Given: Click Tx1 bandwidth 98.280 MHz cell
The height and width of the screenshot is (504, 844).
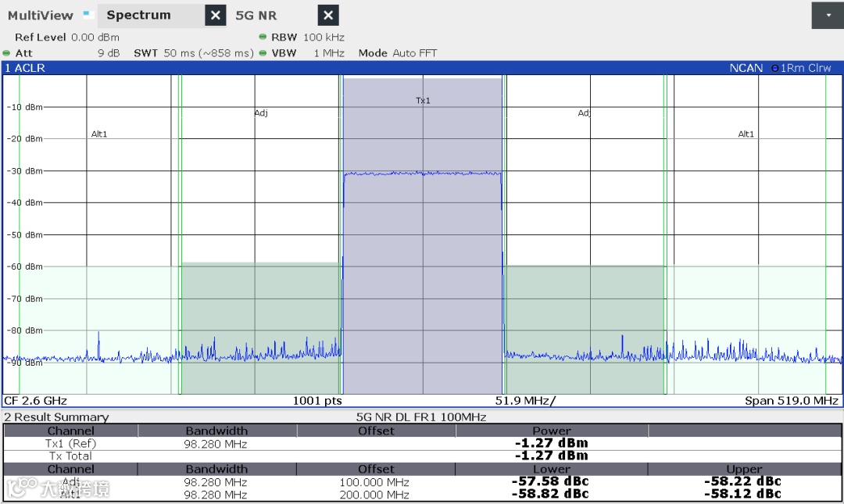Looking at the screenshot, I should [216, 445].
